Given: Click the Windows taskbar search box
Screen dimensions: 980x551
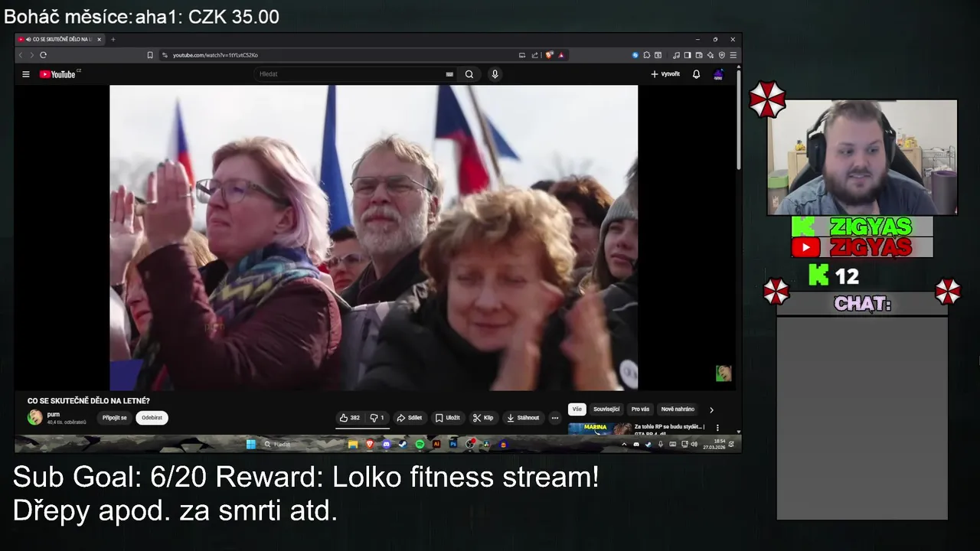Looking at the screenshot, I should point(299,444).
